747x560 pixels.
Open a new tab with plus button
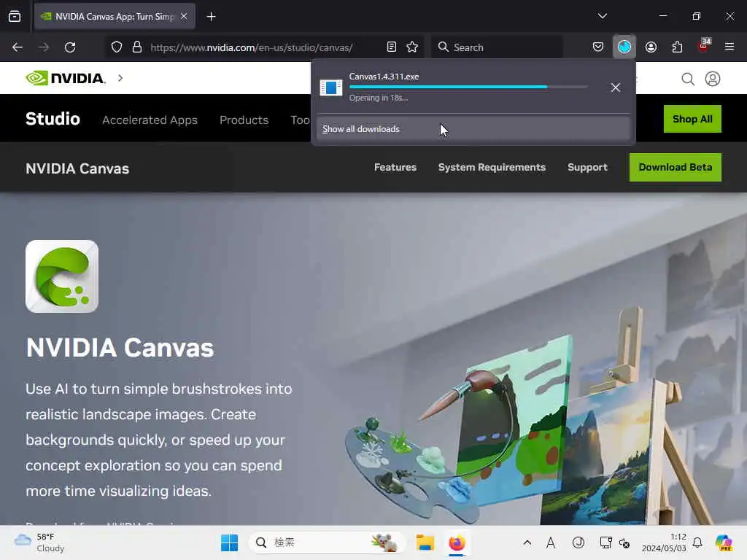point(211,17)
